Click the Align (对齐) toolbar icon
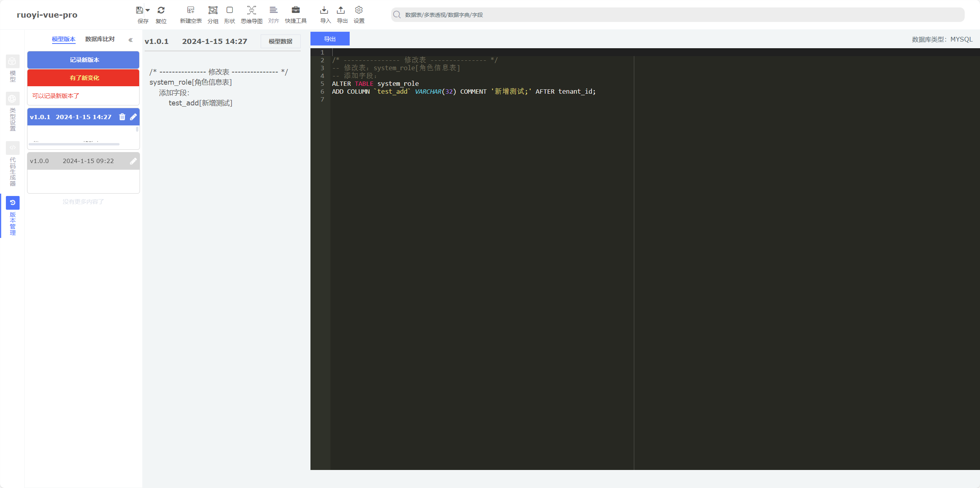Image resolution: width=980 pixels, height=488 pixels. [x=274, y=10]
